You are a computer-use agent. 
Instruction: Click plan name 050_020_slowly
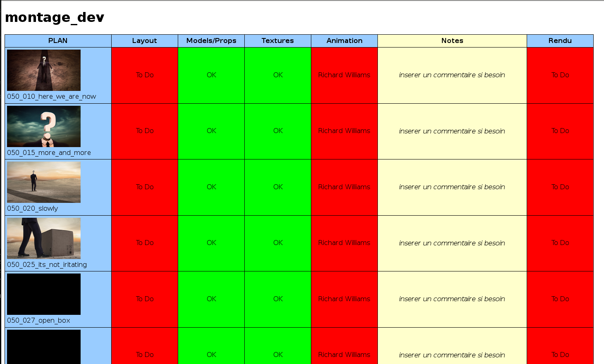click(32, 209)
